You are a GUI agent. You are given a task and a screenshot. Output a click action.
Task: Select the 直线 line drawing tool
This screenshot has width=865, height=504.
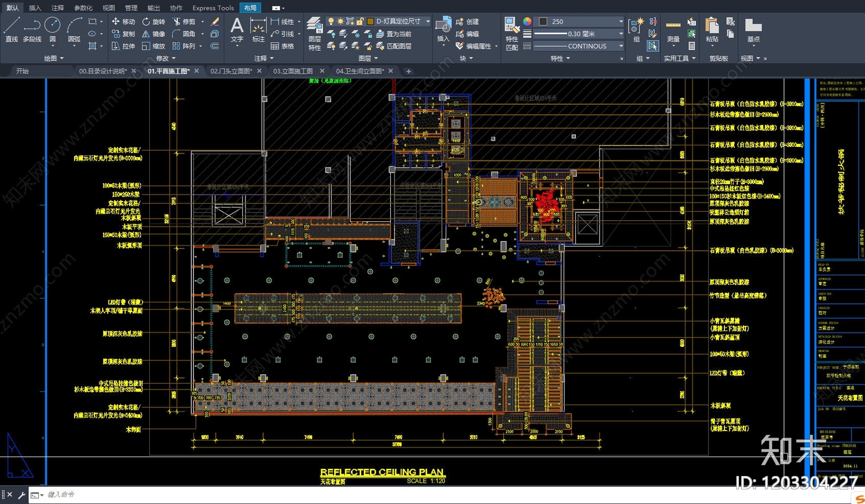coord(11,30)
